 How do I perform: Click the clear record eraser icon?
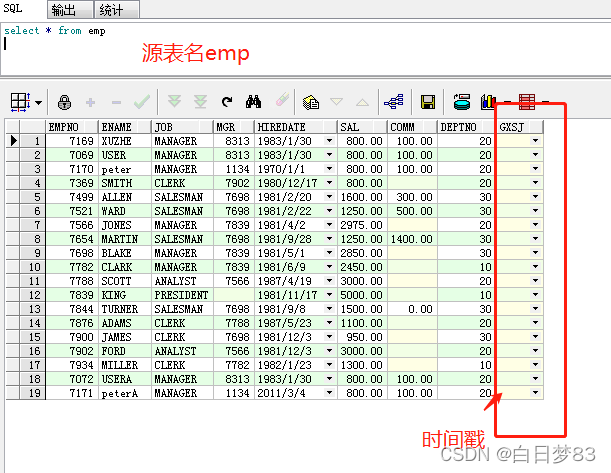pyautogui.click(x=282, y=100)
